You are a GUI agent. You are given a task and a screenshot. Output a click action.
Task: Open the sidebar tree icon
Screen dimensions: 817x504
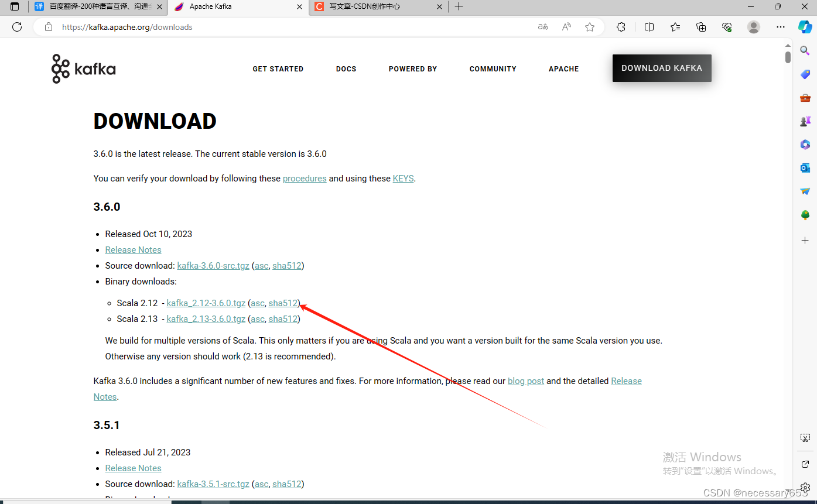(x=805, y=215)
